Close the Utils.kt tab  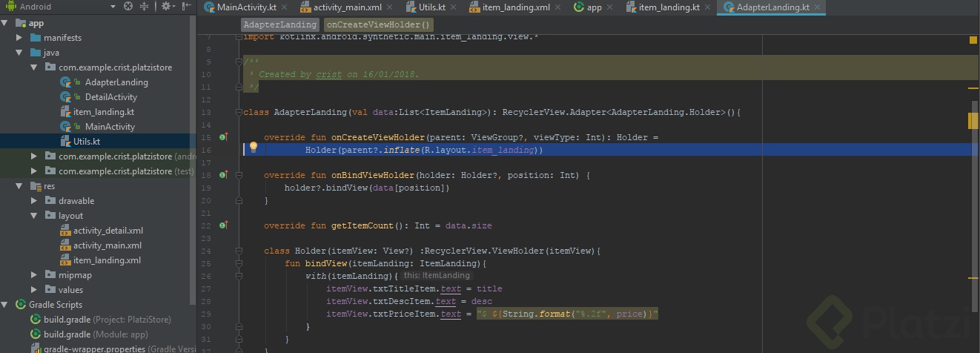click(452, 7)
